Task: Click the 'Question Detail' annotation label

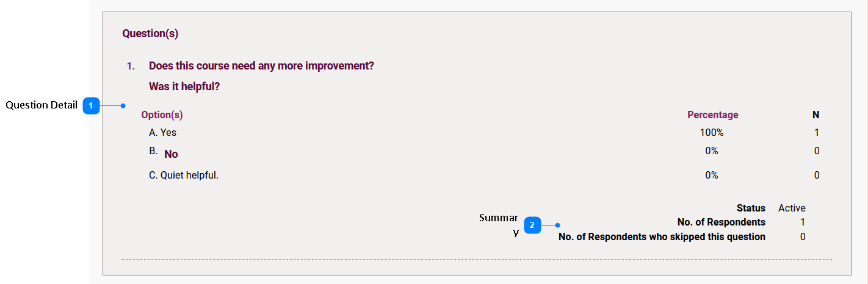Action: [x=42, y=105]
